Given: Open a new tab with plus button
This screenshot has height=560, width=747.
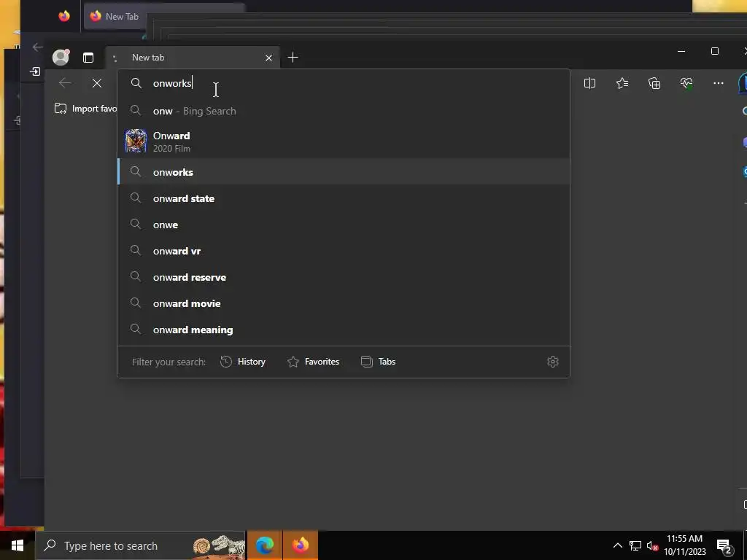Looking at the screenshot, I should pos(293,58).
